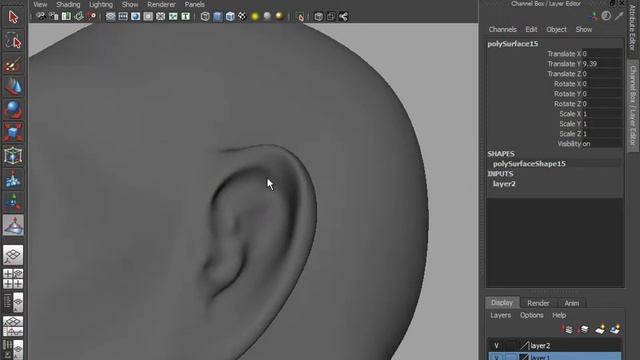Switch to four-view layout

tap(13, 279)
